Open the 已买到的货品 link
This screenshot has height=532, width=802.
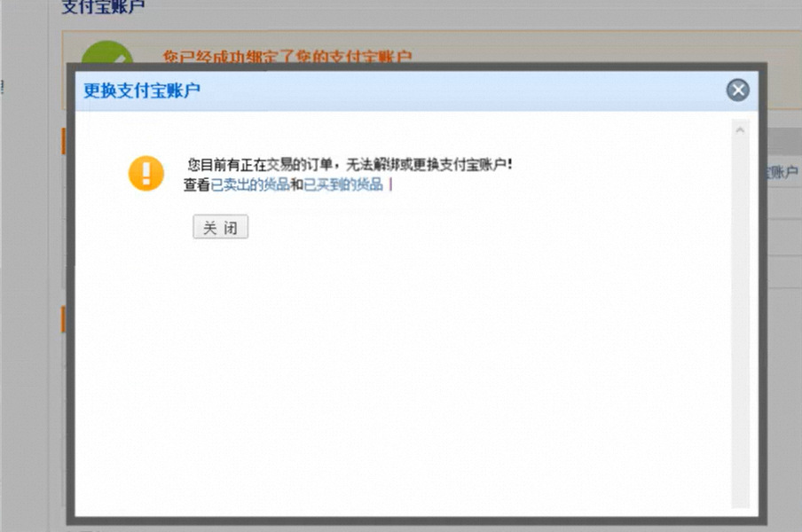point(343,185)
